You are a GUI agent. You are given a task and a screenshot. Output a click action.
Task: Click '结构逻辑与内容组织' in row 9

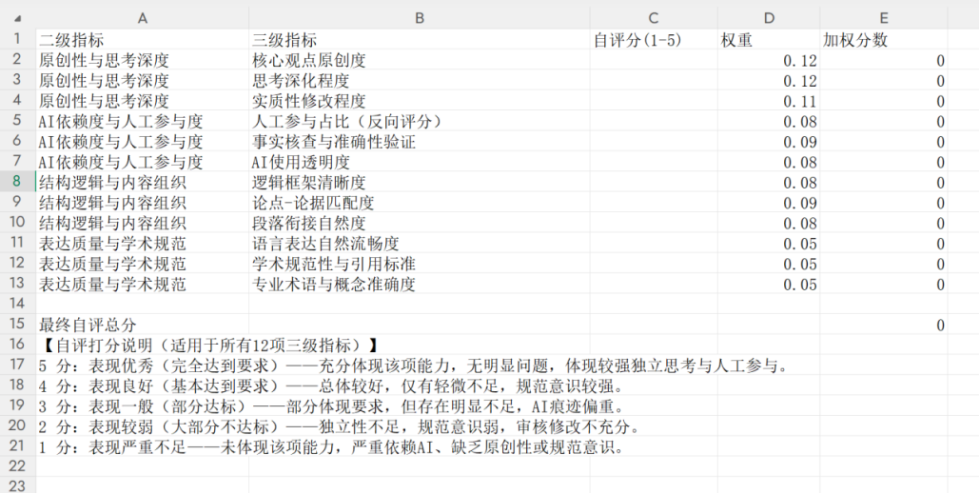point(143,203)
